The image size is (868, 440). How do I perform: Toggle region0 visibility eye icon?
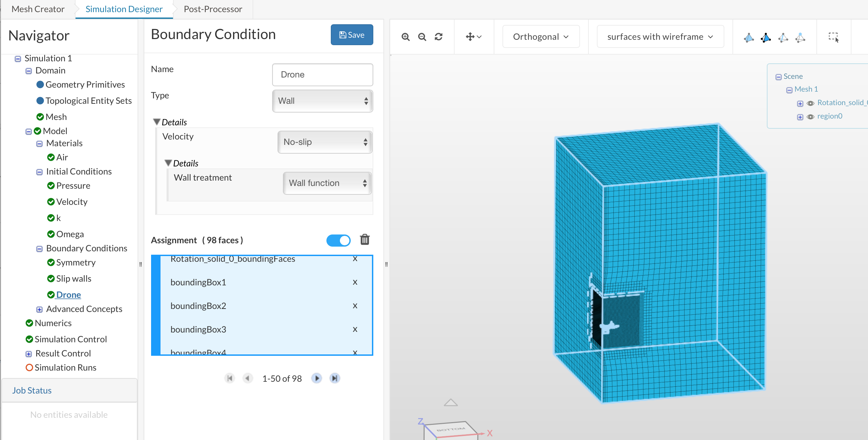coord(811,117)
